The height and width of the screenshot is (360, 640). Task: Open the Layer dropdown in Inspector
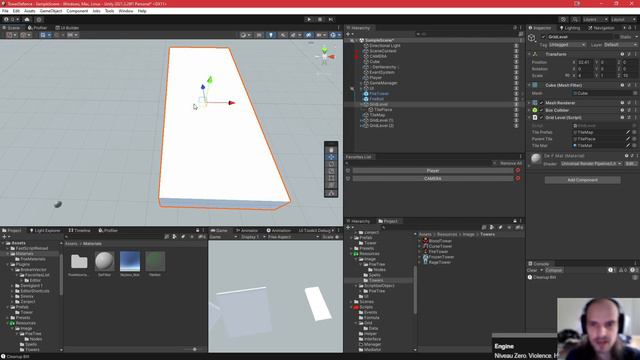click(620, 44)
